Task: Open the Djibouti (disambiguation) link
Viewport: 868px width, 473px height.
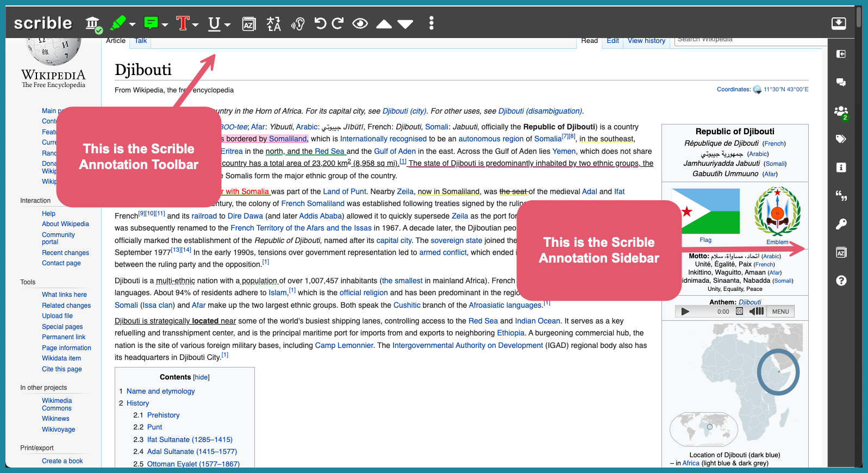Action: tap(540, 111)
